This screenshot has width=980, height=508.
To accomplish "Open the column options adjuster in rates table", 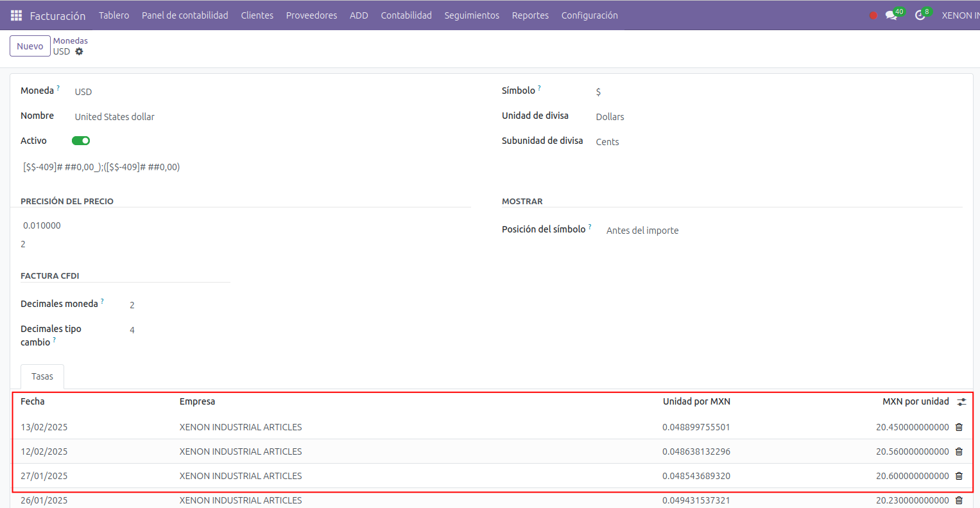I will tap(961, 402).
